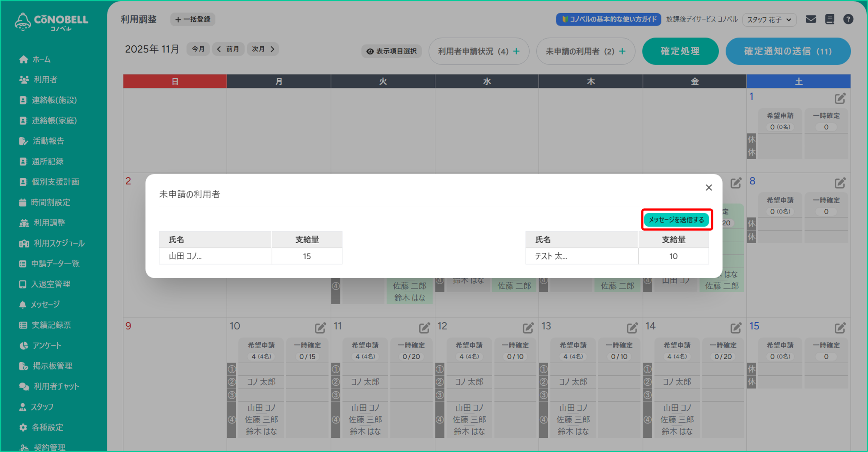Open the スタッフ 花子 user dropdown

click(769, 20)
